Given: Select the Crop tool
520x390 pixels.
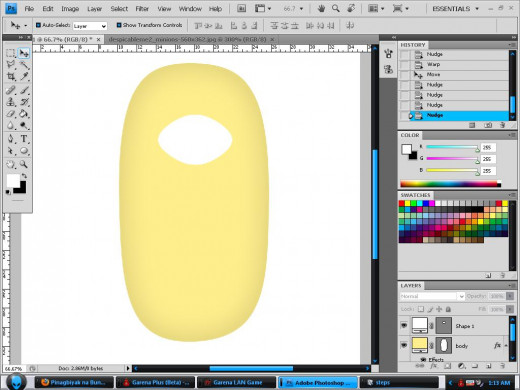Looking at the screenshot, I should click(x=11, y=76).
